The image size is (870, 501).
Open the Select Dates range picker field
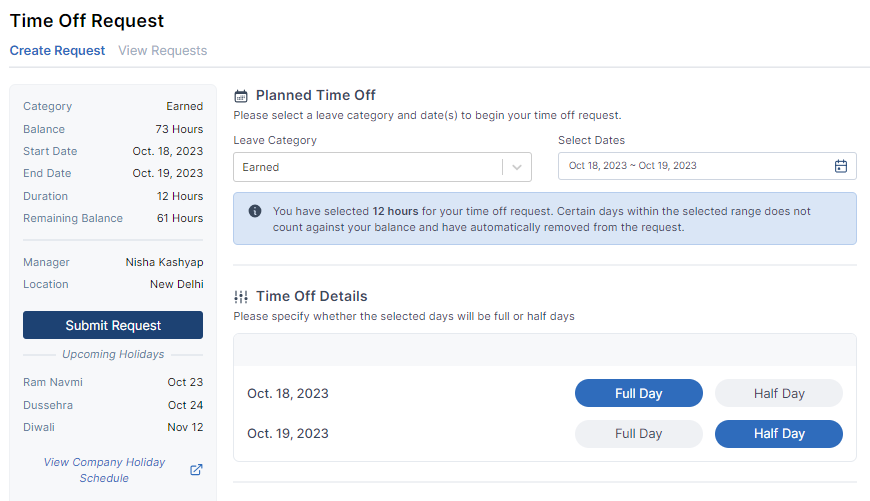tap(707, 166)
